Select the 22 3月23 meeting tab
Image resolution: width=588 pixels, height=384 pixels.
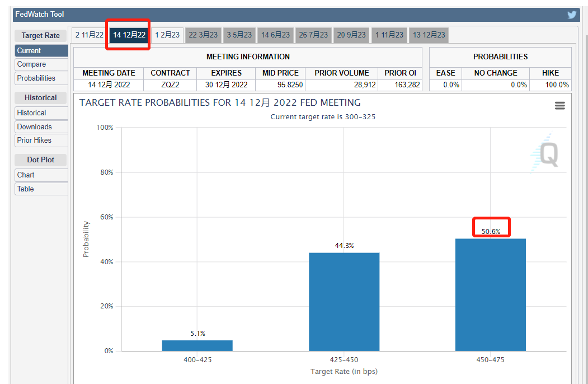pyautogui.click(x=203, y=35)
